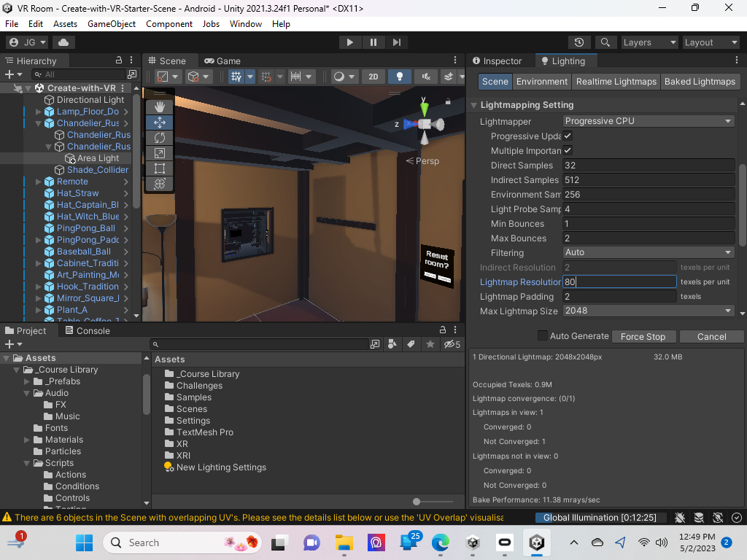Viewport: 747px width, 560px height.
Task: Uncheck Progressive Updates checkbox
Action: (568, 136)
